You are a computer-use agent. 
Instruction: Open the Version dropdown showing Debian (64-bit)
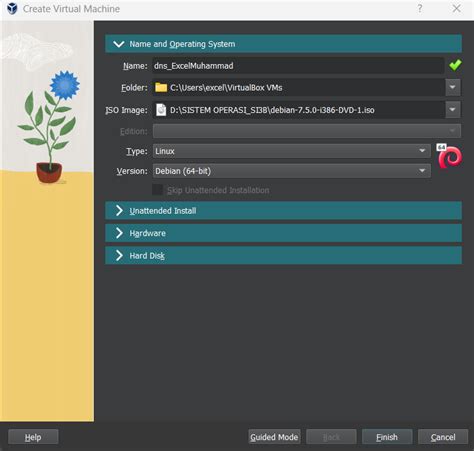292,171
